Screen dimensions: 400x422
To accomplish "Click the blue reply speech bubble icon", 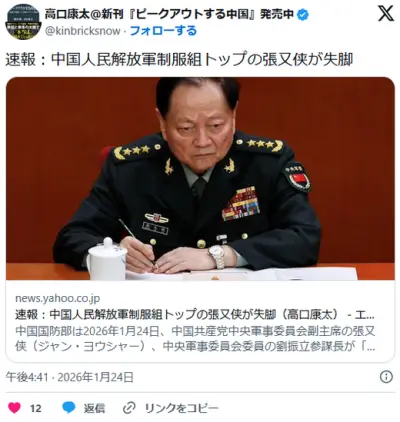I will [69, 408].
